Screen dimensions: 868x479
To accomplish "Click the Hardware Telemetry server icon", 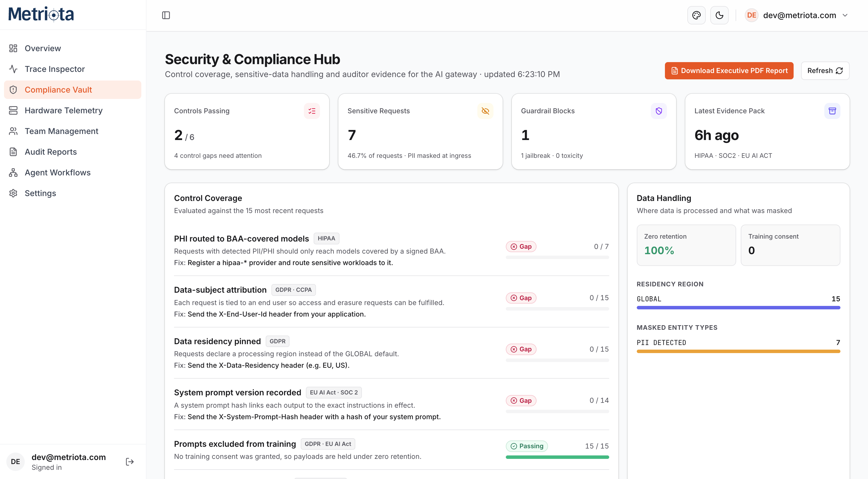I will coord(13,110).
